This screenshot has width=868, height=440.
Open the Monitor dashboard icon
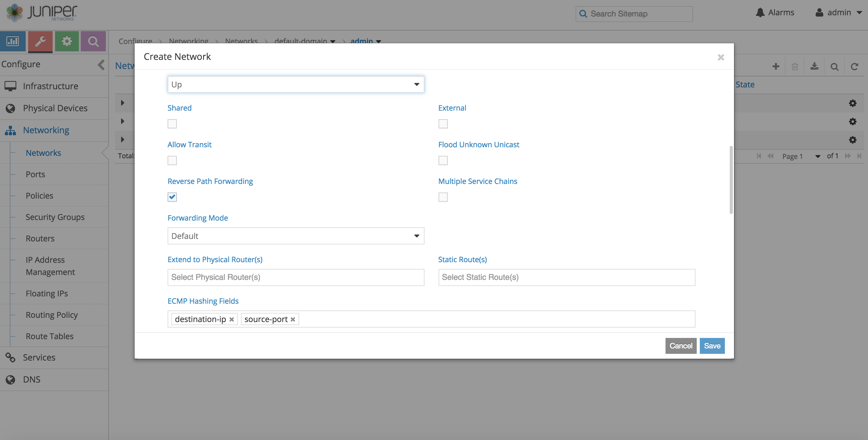tap(13, 41)
